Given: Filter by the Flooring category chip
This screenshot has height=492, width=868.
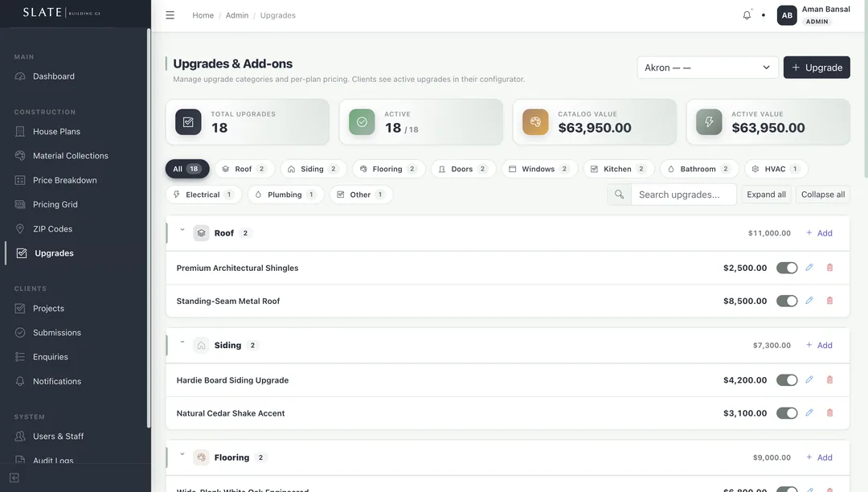Looking at the screenshot, I should coord(389,169).
